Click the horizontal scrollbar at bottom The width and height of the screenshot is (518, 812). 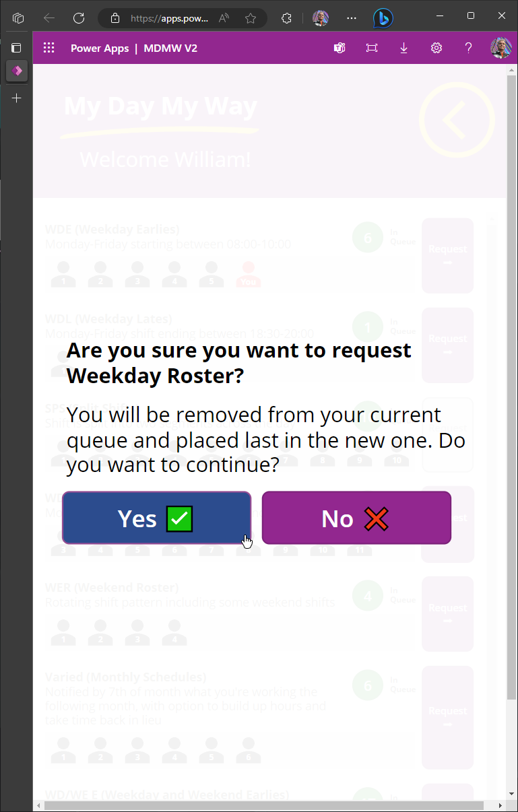263,805
